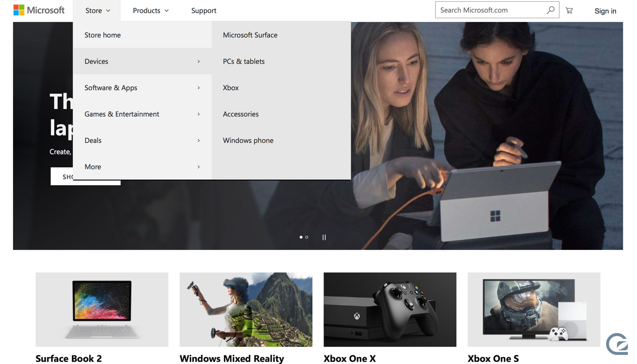637x364 pixels.
Task: Open the Xbox One X title link
Action: click(x=349, y=359)
